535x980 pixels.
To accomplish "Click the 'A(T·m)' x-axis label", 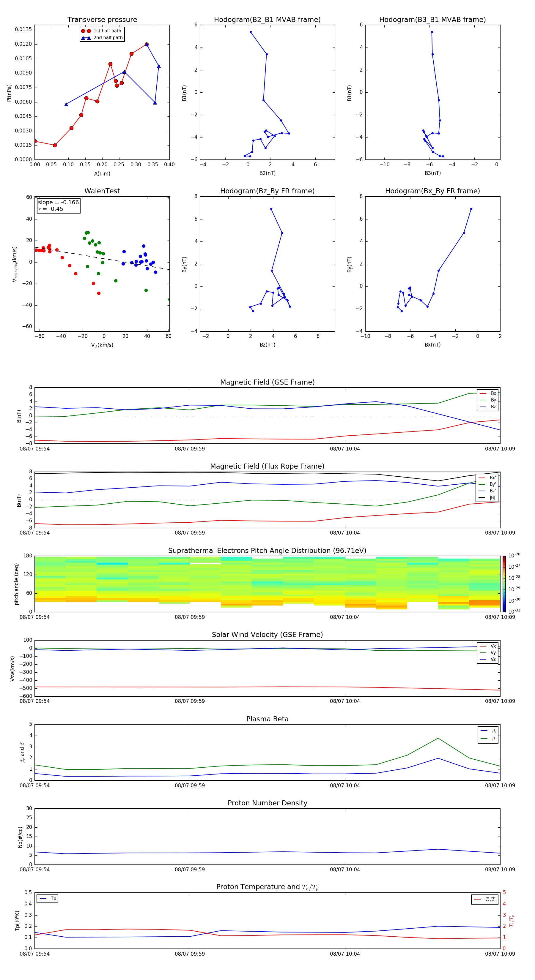I will pyautogui.click(x=102, y=174).
